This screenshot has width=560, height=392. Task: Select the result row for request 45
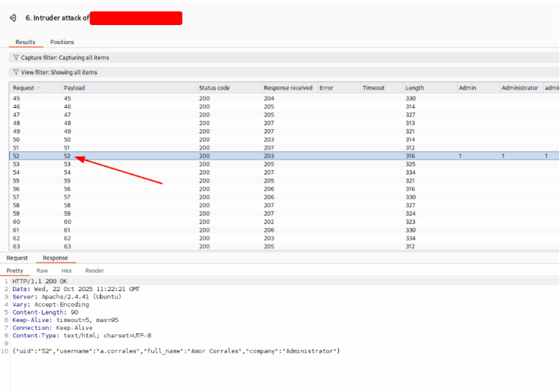click(x=228, y=99)
